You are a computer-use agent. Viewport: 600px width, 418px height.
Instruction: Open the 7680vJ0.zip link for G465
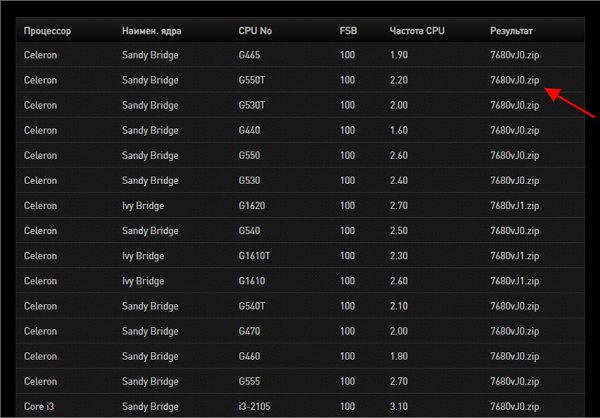point(514,55)
